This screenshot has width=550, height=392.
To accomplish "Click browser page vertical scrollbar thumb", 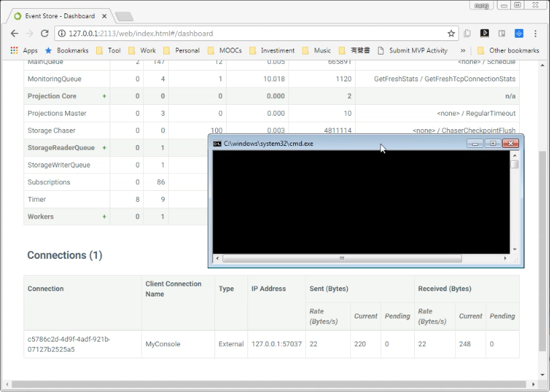I will [543, 251].
